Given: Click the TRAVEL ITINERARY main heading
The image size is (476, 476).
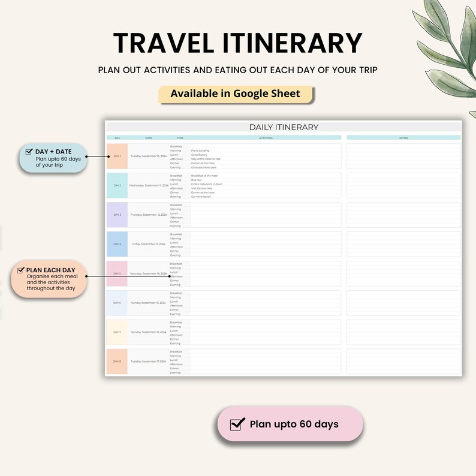Looking at the screenshot, I should tap(237, 43).
